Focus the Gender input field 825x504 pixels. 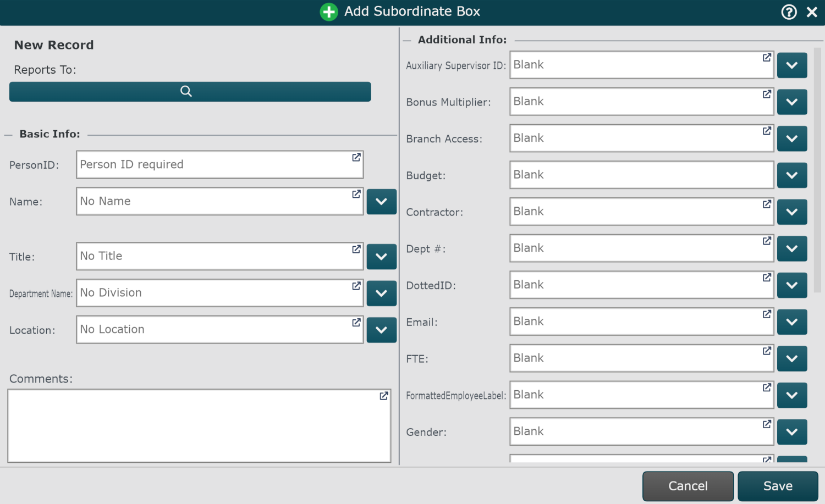pyautogui.click(x=642, y=431)
